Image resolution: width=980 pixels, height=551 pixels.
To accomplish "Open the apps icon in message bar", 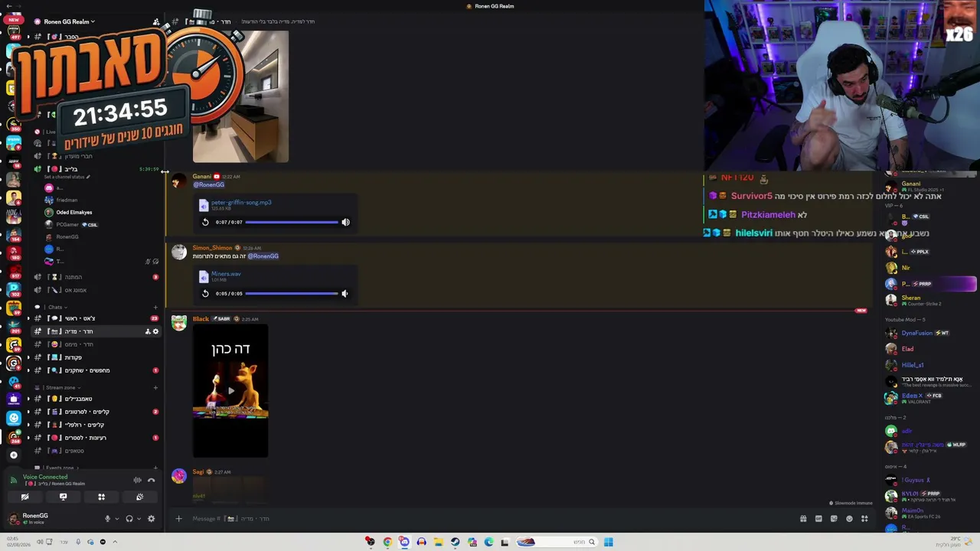I will click(x=864, y=519).
